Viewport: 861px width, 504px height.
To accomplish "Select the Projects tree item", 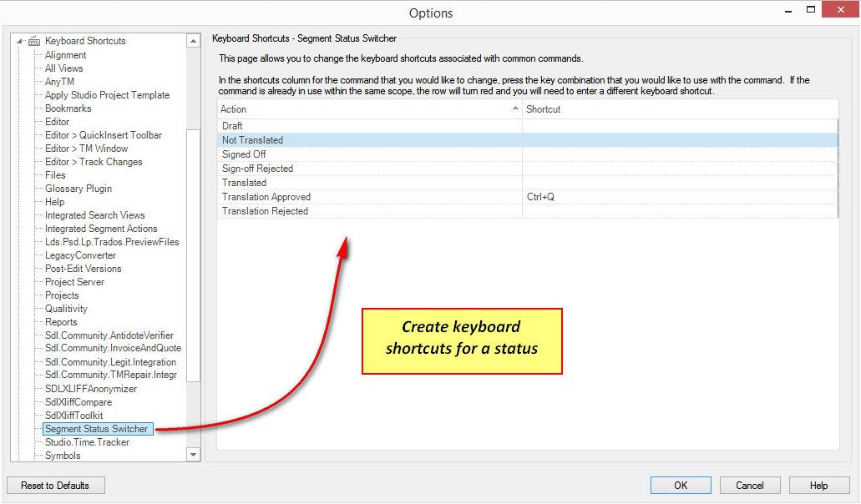I will point(62,295).
